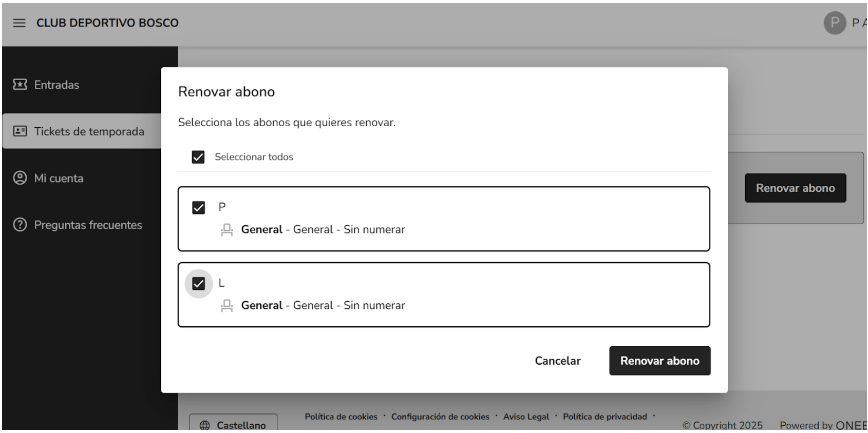Click the Preguntas frecuentes question icon
The height and width of the screenshot is (433, 868).
pyautogui.click(x=20, y=225)
